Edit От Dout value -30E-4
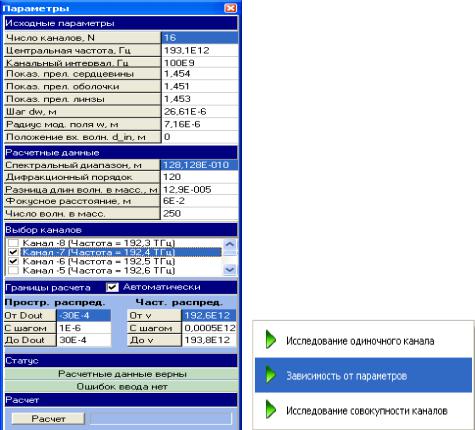The height and width of the screenshot is (430, 475). coord(84,315)
